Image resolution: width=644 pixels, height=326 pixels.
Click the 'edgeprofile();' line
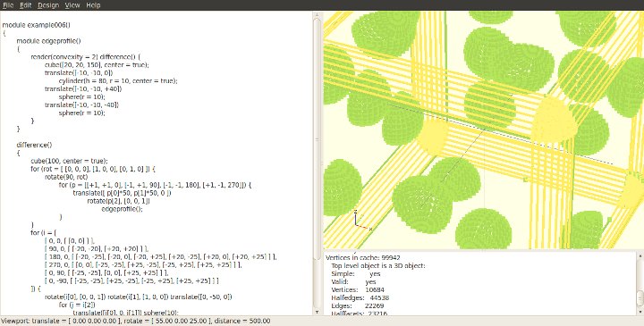click(122, 209)
